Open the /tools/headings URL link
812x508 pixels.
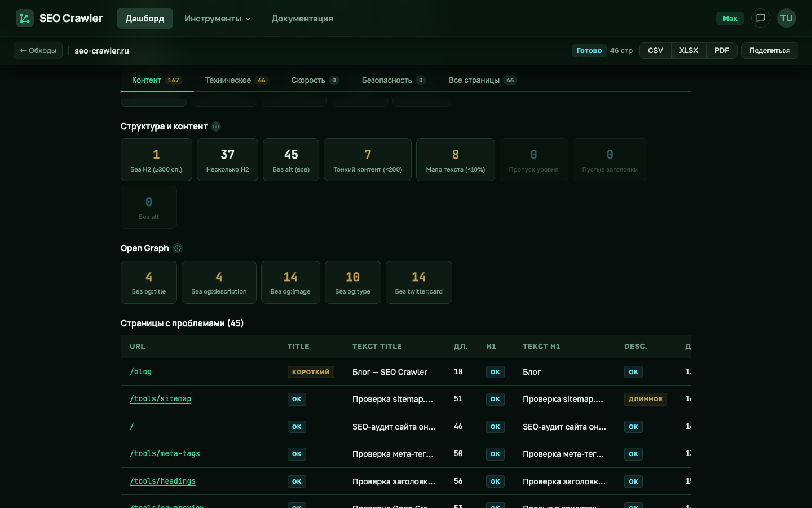(162, 481)
